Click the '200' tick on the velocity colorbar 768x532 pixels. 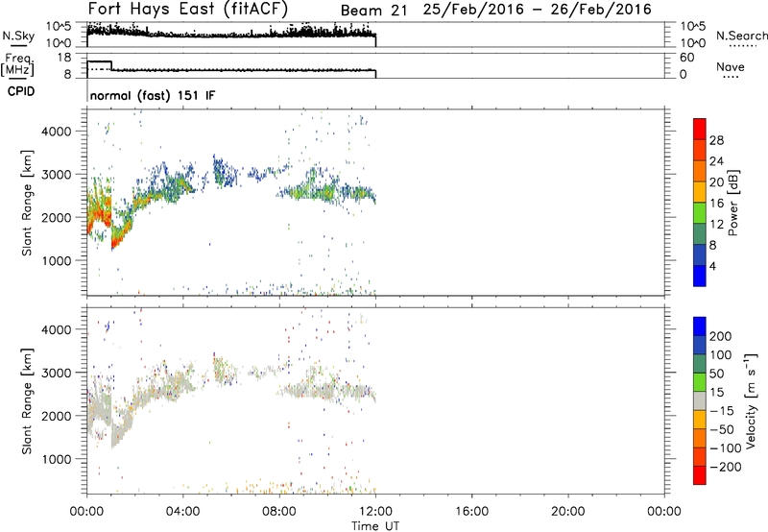[721, 336]
